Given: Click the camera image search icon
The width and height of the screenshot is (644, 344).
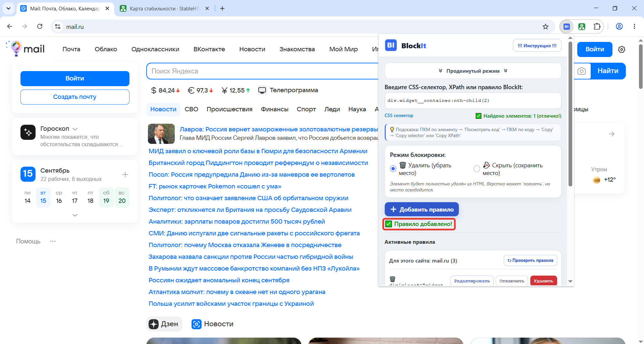Looking at the screenshot, I should 582,71.
